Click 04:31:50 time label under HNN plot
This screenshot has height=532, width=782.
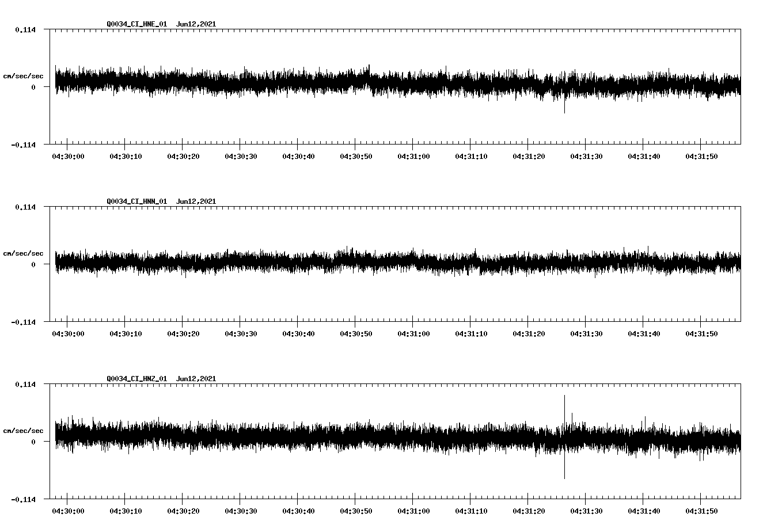pos(701,334)
